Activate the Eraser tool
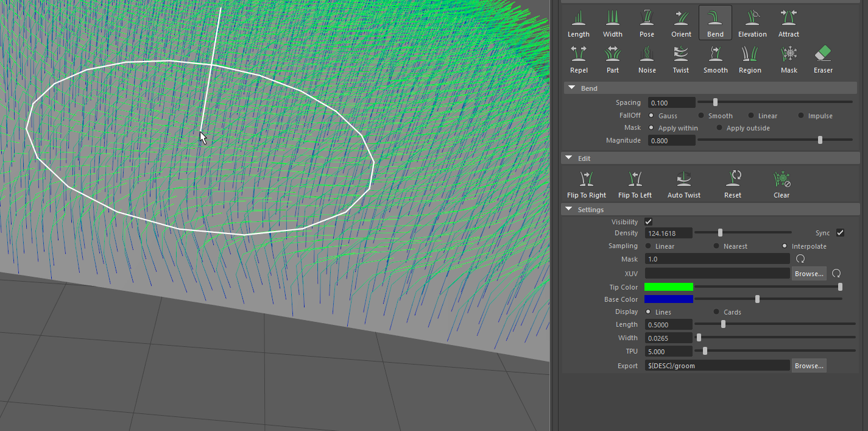This screenshot has height=431, width=868. 823,58
